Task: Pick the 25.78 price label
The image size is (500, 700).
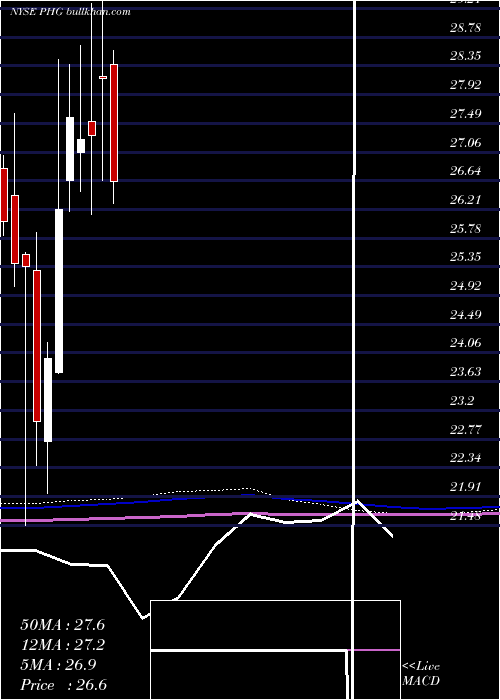Action: [465, 229]
